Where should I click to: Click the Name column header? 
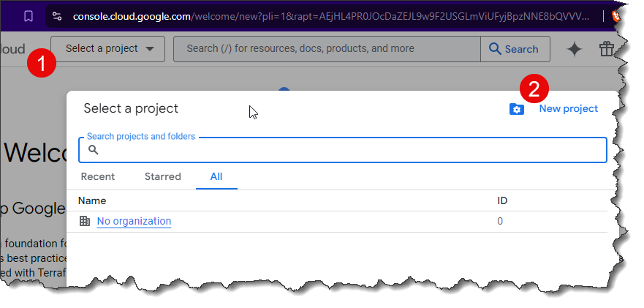(x=92, y=200)
